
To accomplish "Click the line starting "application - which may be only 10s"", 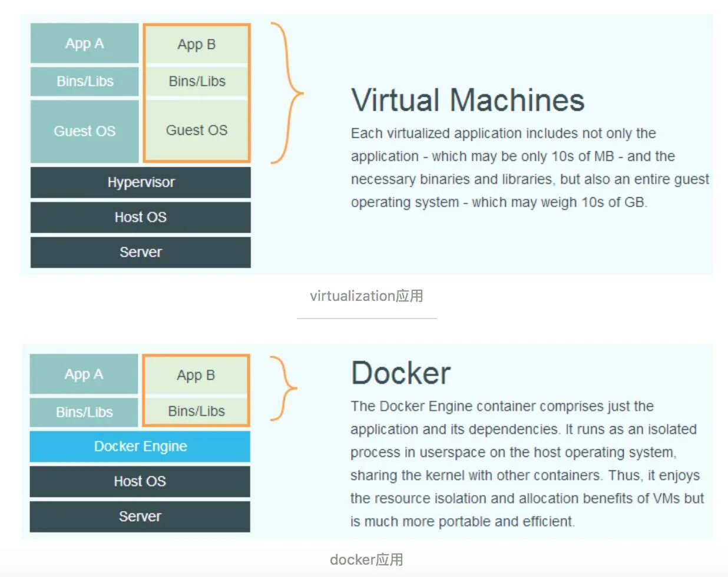I will (513, 156).
